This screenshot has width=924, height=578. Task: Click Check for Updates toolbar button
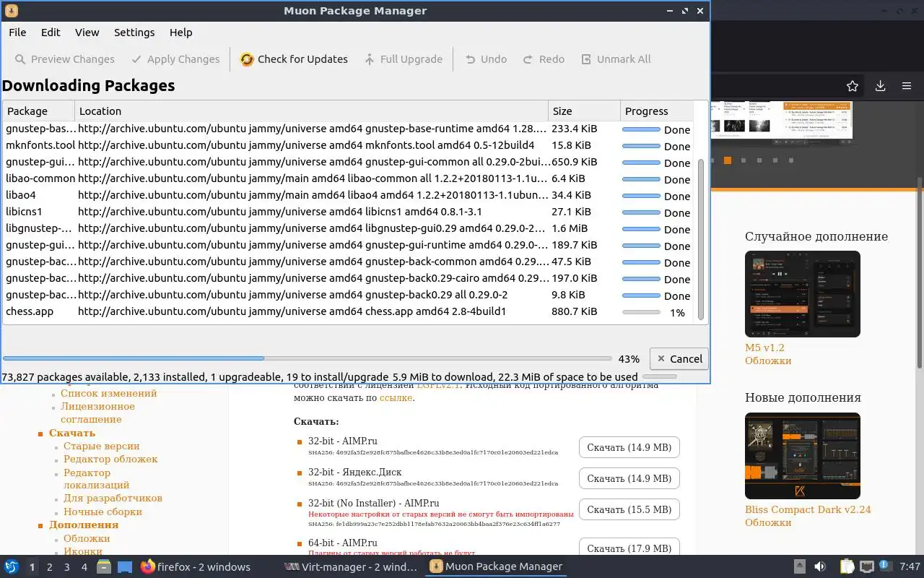point(294,59)
